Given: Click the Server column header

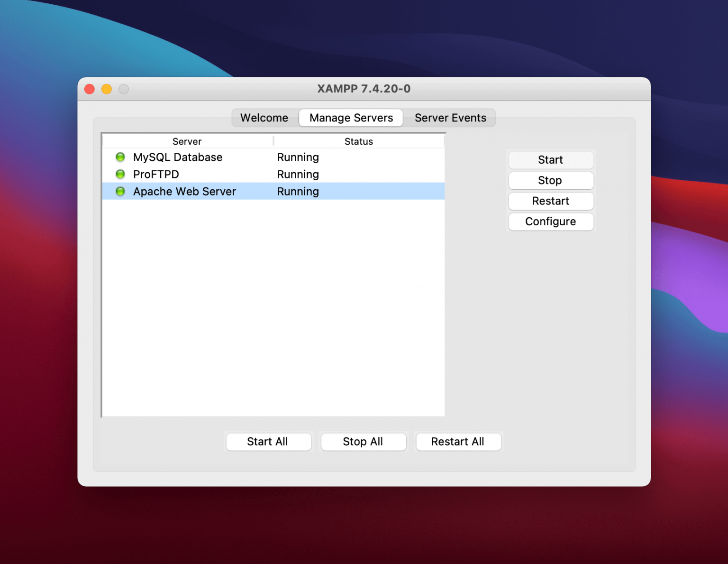Looking at the screenshot, I should tap(187, 141).
